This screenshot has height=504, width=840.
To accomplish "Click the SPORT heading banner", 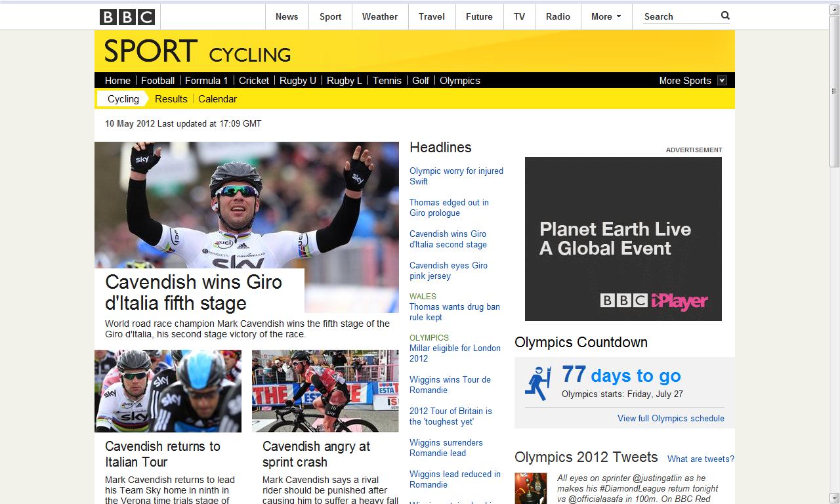I will (x=151, y=51).
